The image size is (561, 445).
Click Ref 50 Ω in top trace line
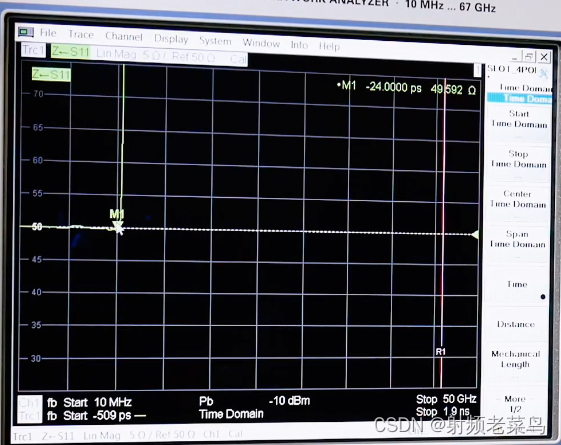193,57
